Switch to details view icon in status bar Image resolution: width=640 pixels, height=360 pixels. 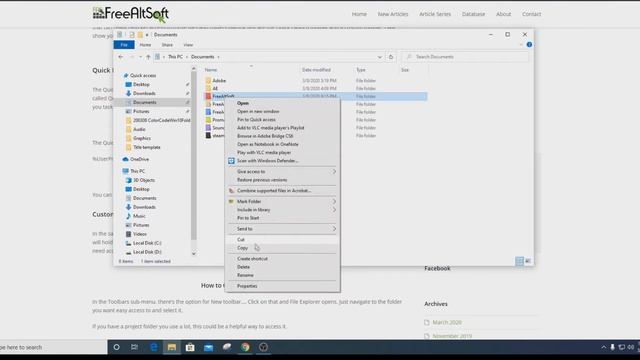click(519, 261)
